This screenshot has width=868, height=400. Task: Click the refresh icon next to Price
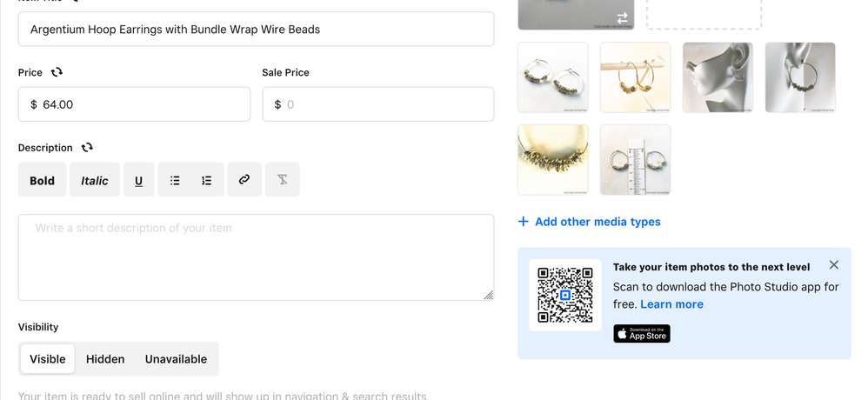pyautogui.click(x=57, y=72)
